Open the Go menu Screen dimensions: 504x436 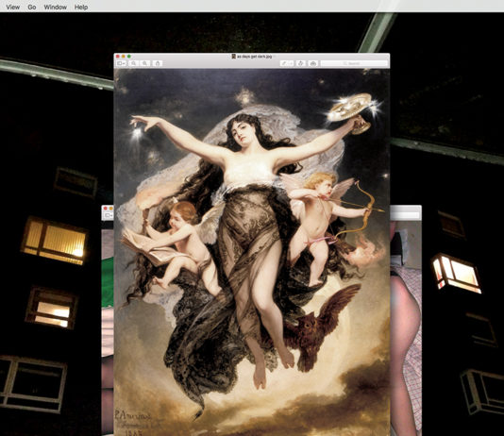(x=32, y=7)
